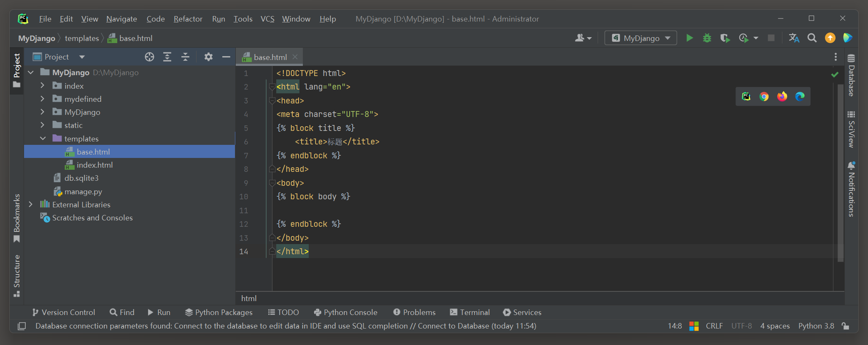Change CRLF line separator
The width and height of the screenshot is (868, 345).
point(714,326)
